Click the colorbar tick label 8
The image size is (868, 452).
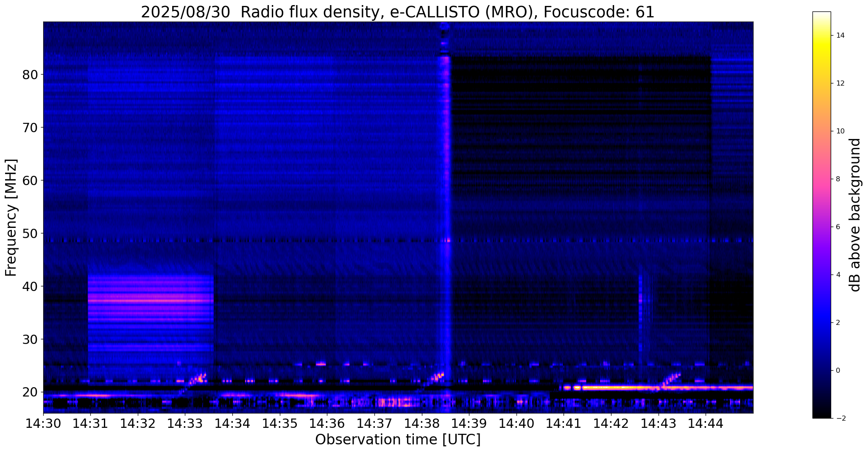point(838,179)
